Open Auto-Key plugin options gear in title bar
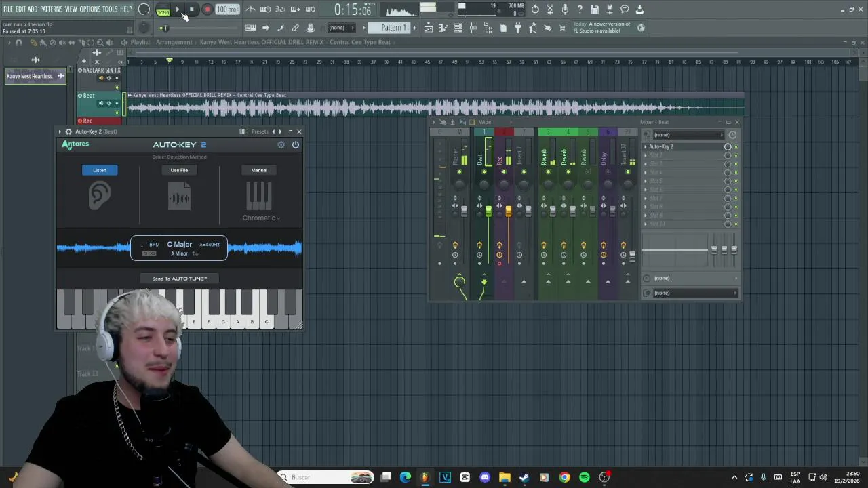The width and height of the screenshot is (868, 488). (x=68, y=131)
